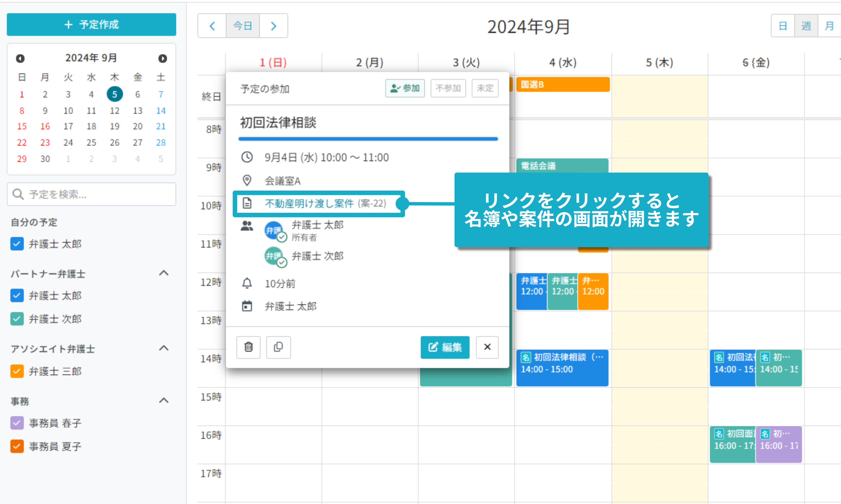Click the participants people icon
Screen dimensions: 841x504
tap(247, 226)
